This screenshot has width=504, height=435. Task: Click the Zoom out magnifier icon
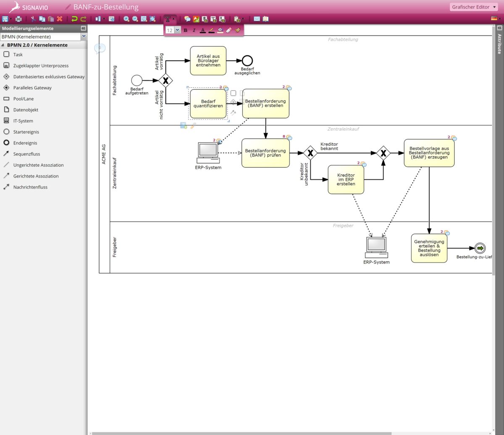click(135, 19)
